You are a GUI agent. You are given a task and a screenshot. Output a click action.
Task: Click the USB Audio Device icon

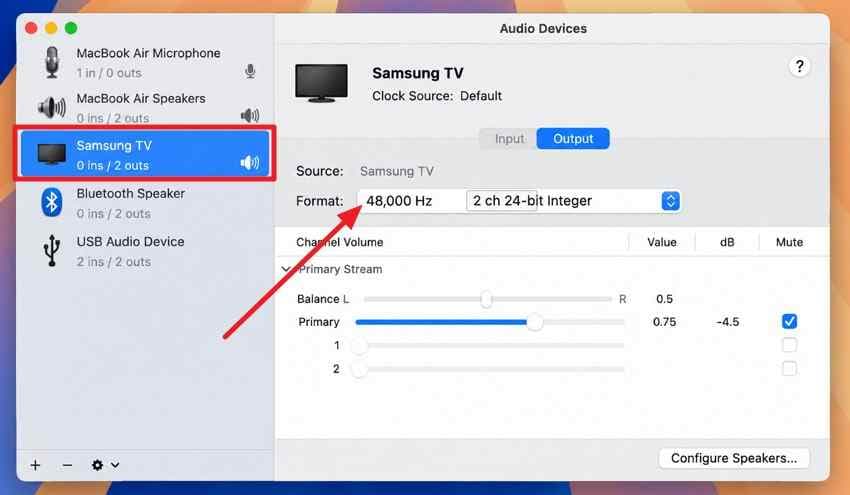[x=51, y=250]
